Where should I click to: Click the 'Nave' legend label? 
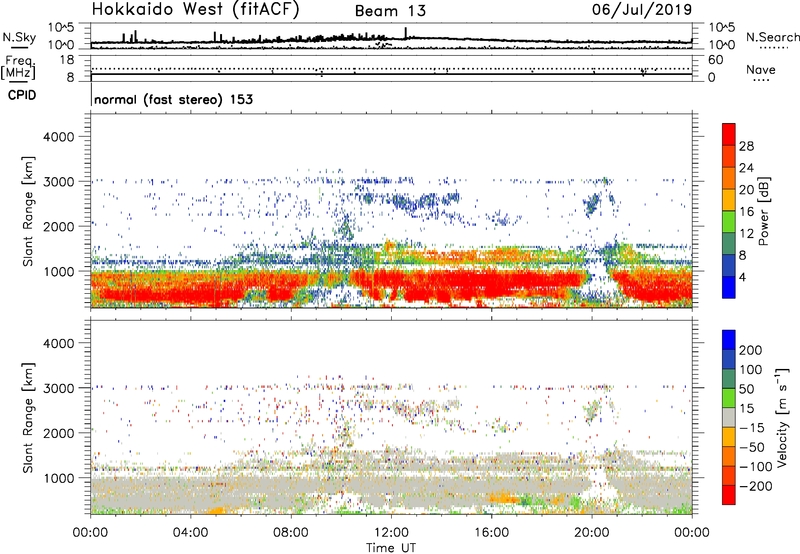(x=761, y=69)
